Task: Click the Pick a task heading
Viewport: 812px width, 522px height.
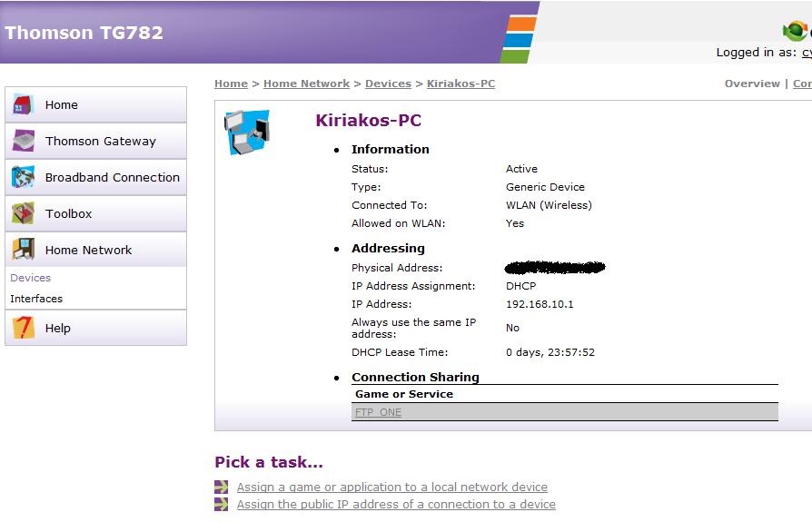Action: click(x=269, y=461)
